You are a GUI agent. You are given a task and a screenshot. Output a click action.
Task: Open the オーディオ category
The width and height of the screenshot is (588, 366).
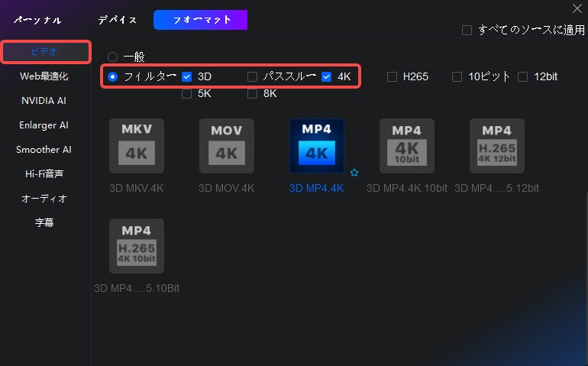(x=44, y=198)
